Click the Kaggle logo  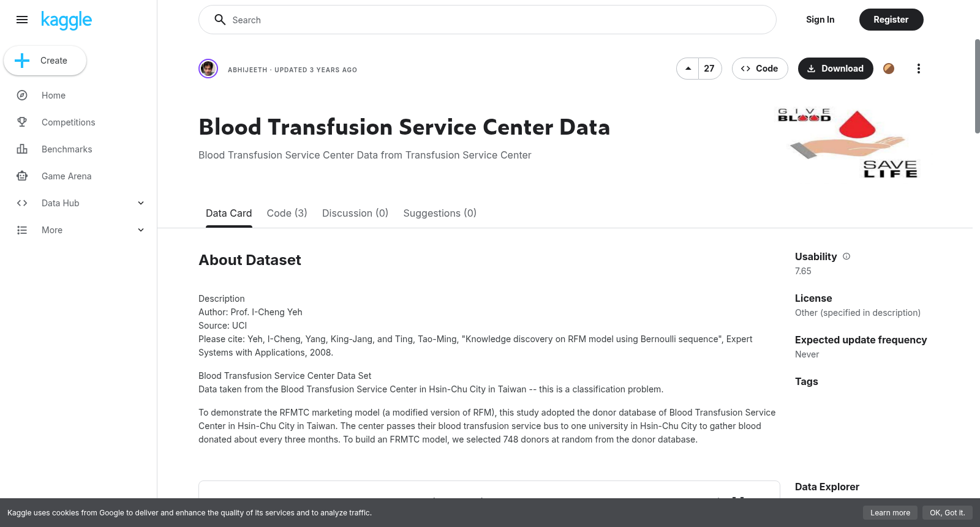pyautogui.click(x=66, y=20)
